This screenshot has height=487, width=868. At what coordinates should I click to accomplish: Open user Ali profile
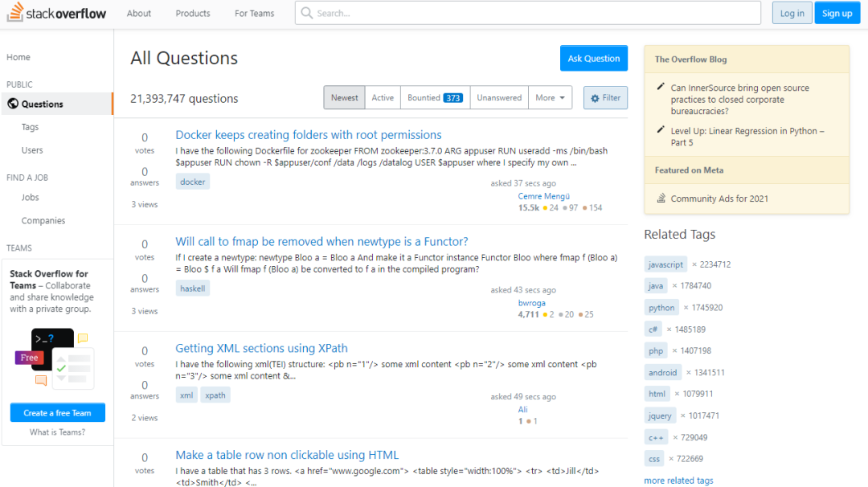[x=522, y=410]
